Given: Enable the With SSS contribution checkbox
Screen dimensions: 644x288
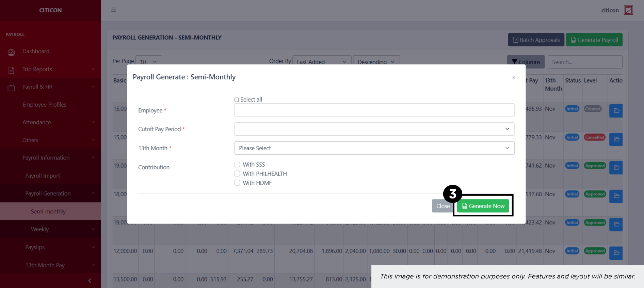Looking at the screenshot, I should [237, 165].
